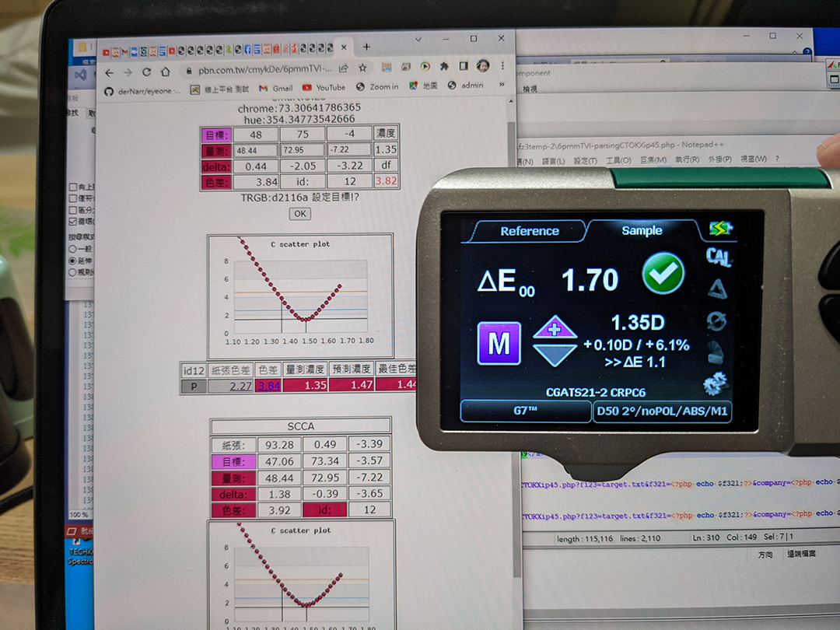Click the gray P row cell
This screenshot has width=840, height=630.
coord(194,387)
